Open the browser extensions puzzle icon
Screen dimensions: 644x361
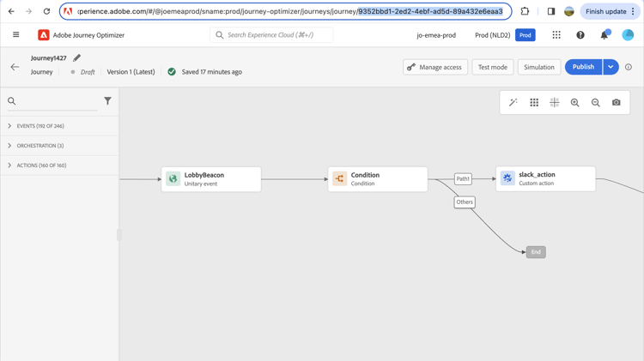click(525, 11)
